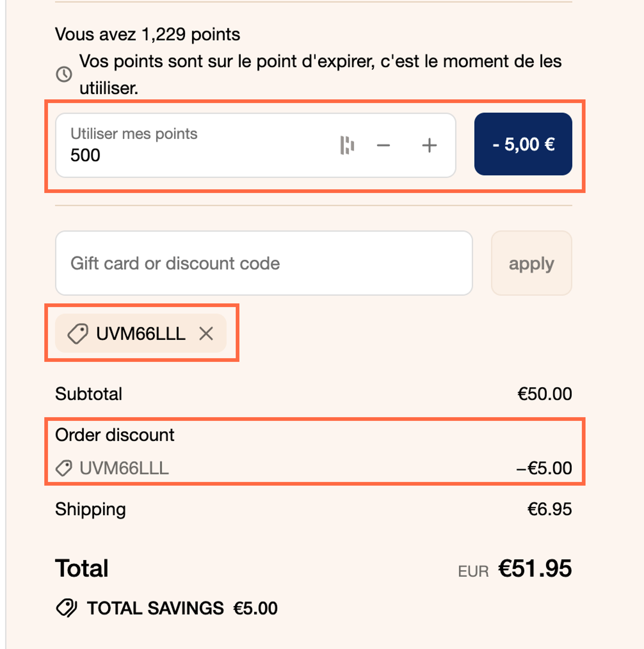Click the Total amount €51.95

(x=535, y=568)
